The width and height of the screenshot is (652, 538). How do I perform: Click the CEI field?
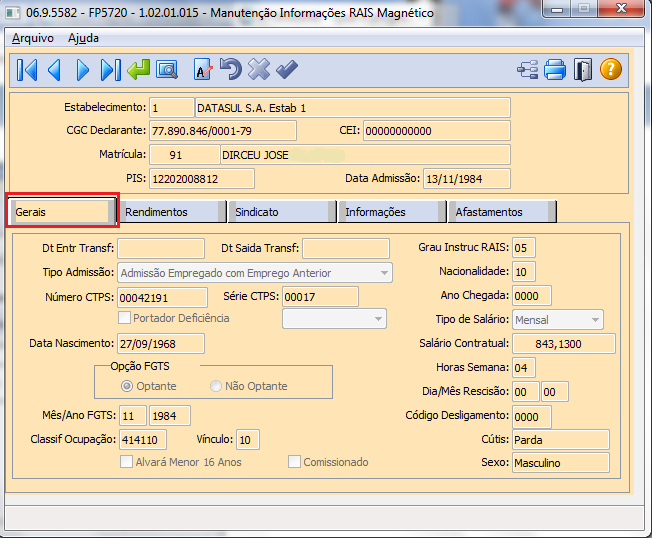pos(437,131)
